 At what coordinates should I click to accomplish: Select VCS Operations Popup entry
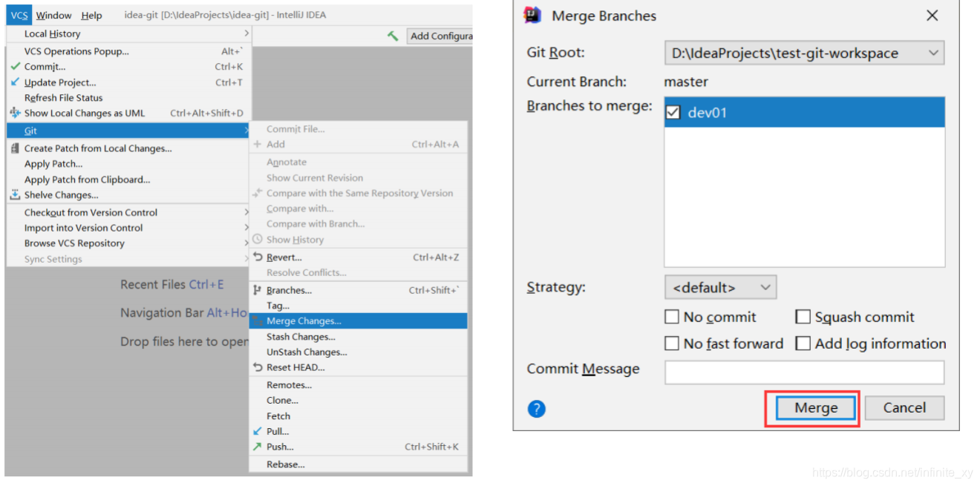tap(128, 51)
